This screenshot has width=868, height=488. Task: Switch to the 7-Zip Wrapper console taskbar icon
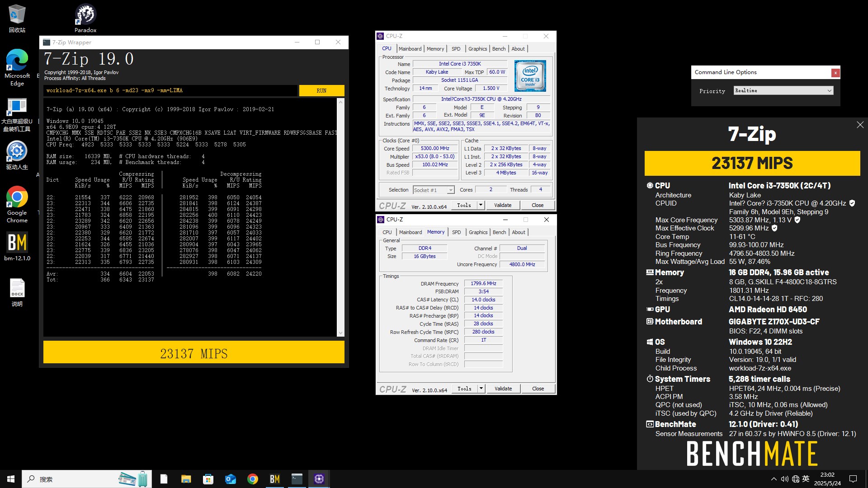(x=297, y=479)
